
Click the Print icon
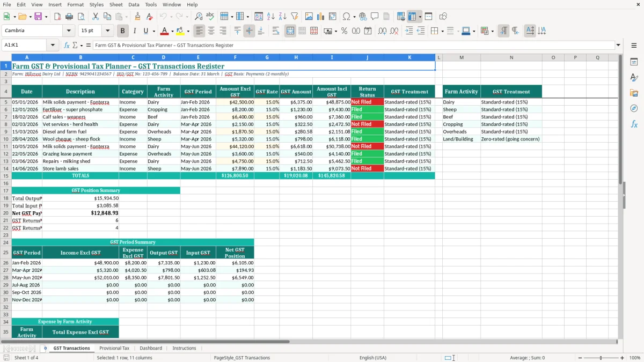coord(69,17)
